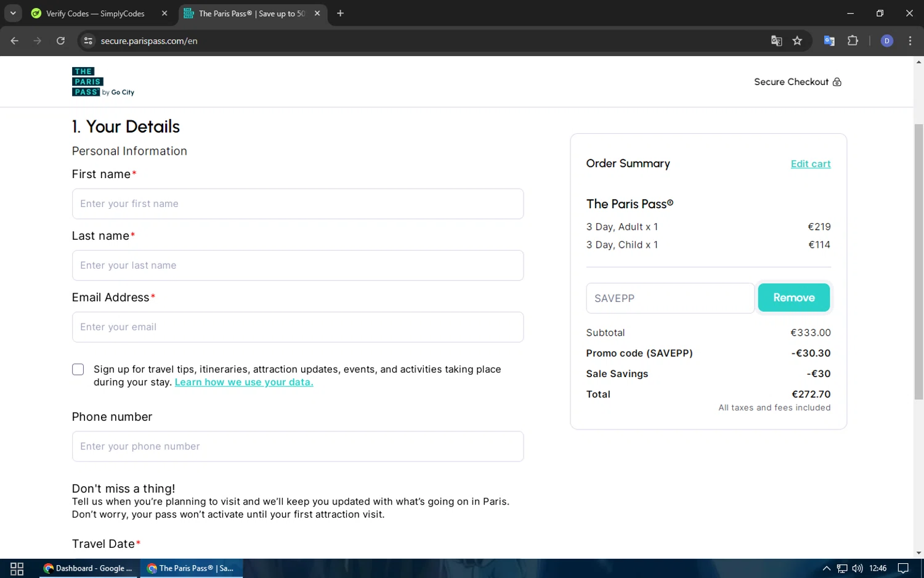This screenshot has width=924, height=578.
Task: Click the Paris Pass logo
Action: point(103,82)
